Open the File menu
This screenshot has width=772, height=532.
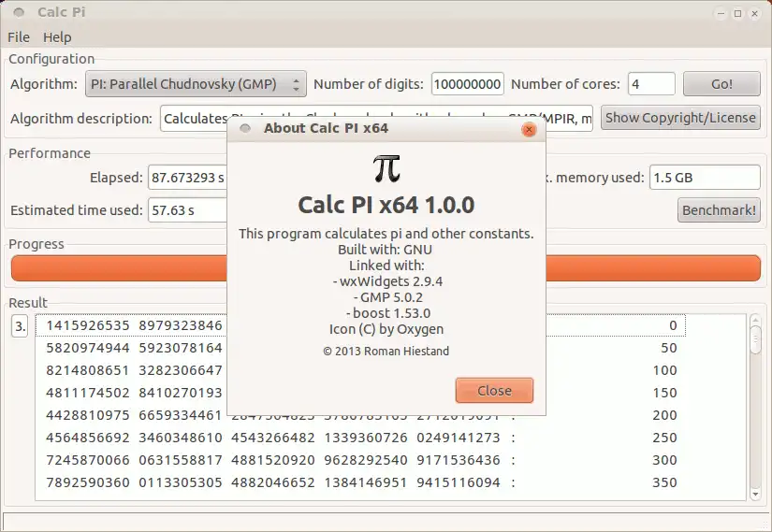[x=19, y=37]
